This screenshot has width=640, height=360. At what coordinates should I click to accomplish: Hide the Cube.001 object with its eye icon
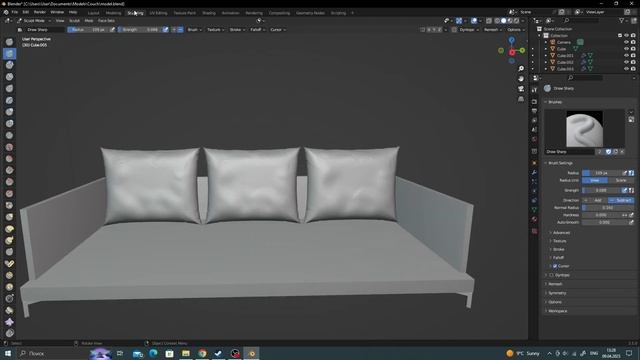[x=627, y=56]
